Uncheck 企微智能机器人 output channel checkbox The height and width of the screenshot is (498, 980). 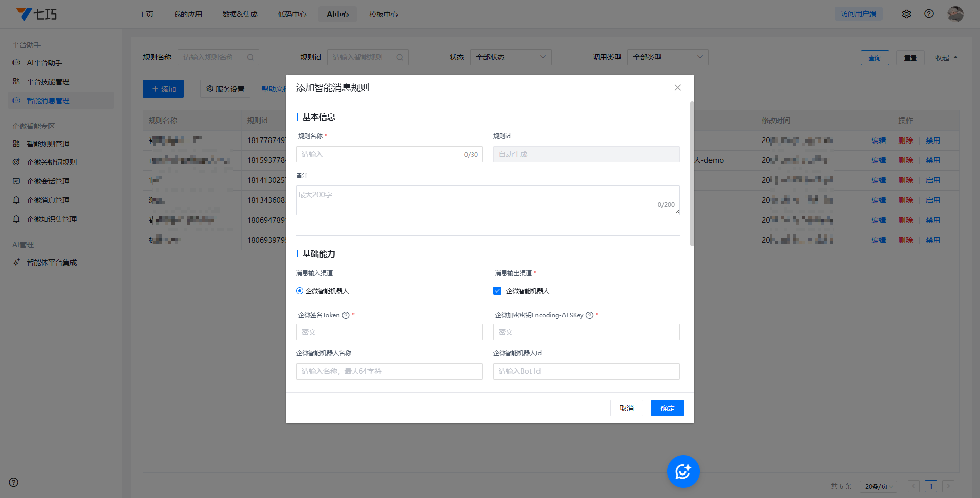[x=497, y=291]
